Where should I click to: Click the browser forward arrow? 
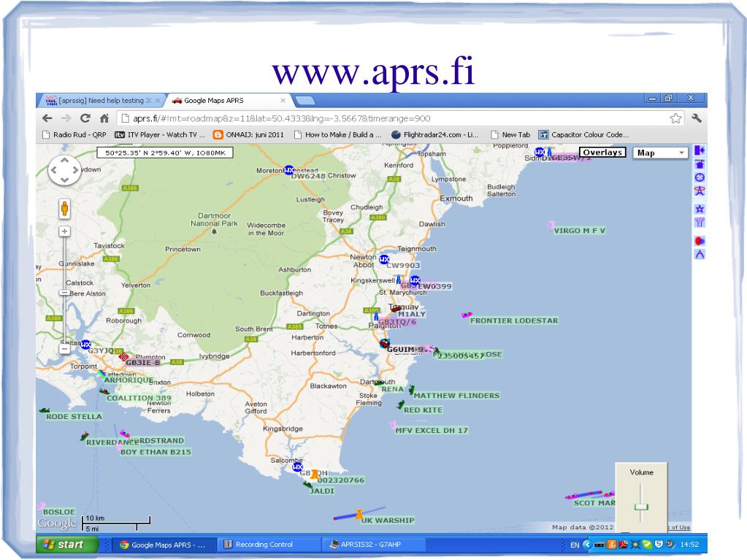[66, 118]
